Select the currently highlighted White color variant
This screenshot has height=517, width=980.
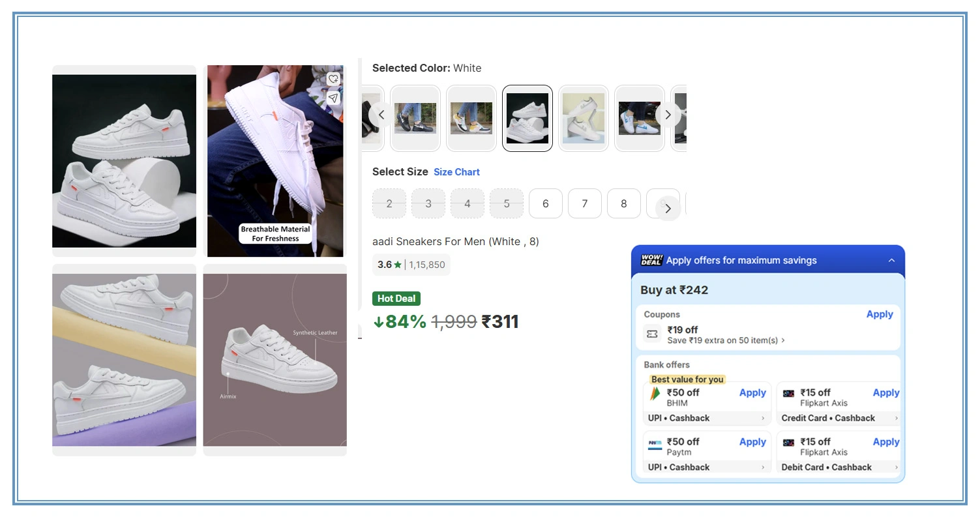527,118
